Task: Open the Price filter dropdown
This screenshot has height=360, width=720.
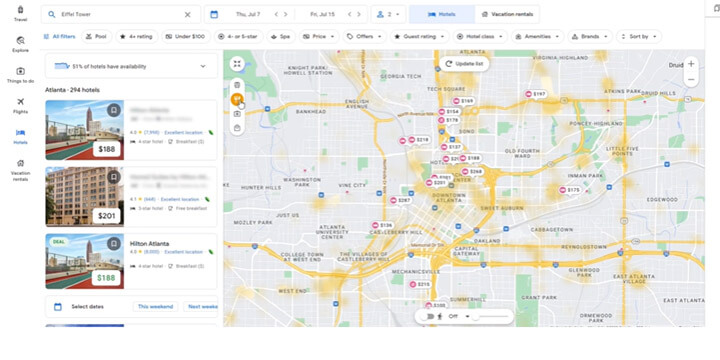Action: click(x=319, y=36)
